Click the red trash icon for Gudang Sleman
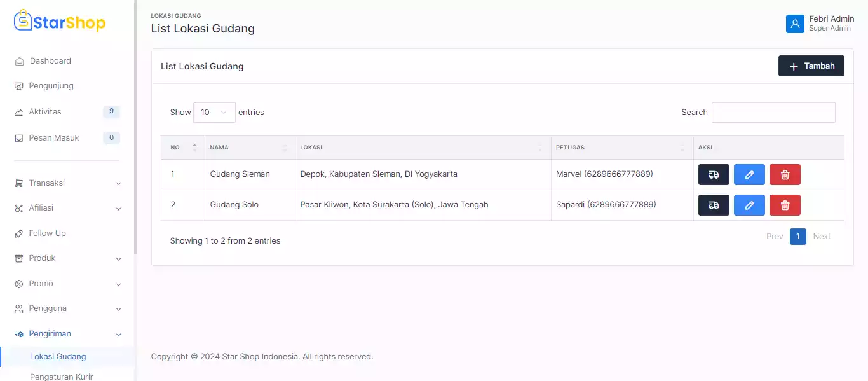 tap(785, 175)
